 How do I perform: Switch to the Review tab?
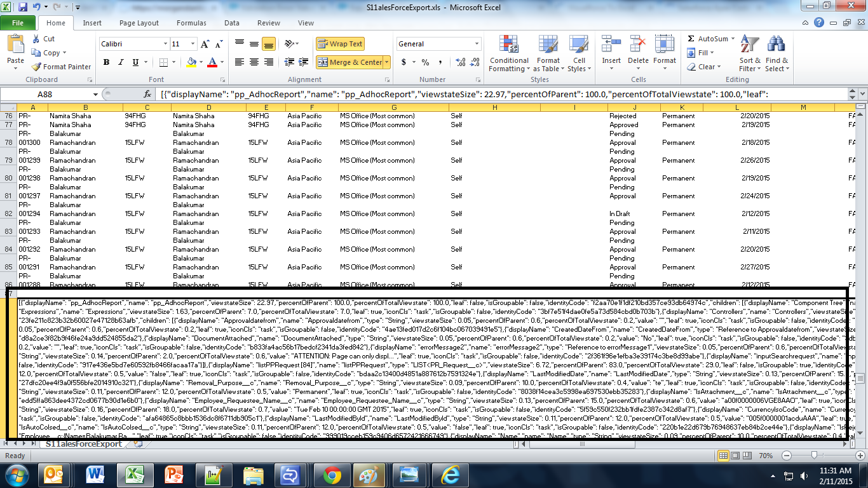(269, 23)
